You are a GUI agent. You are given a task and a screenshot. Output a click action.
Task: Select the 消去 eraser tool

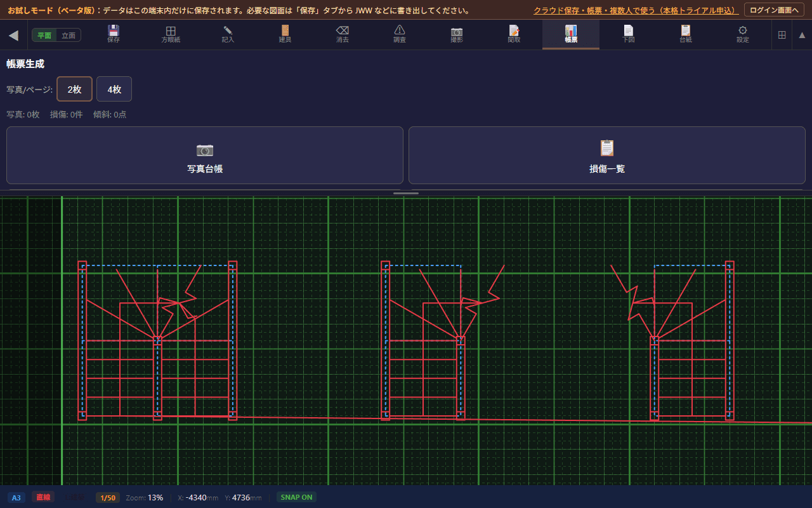343,34
